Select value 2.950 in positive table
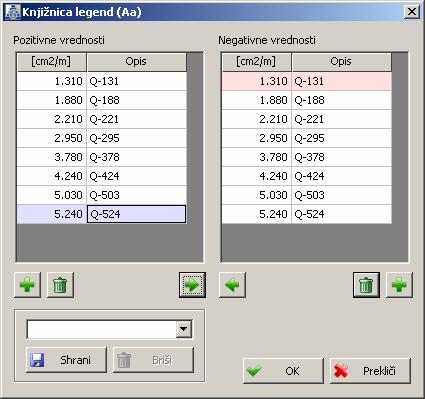Viewport: 425px width, 399px height. pos(52,138)
